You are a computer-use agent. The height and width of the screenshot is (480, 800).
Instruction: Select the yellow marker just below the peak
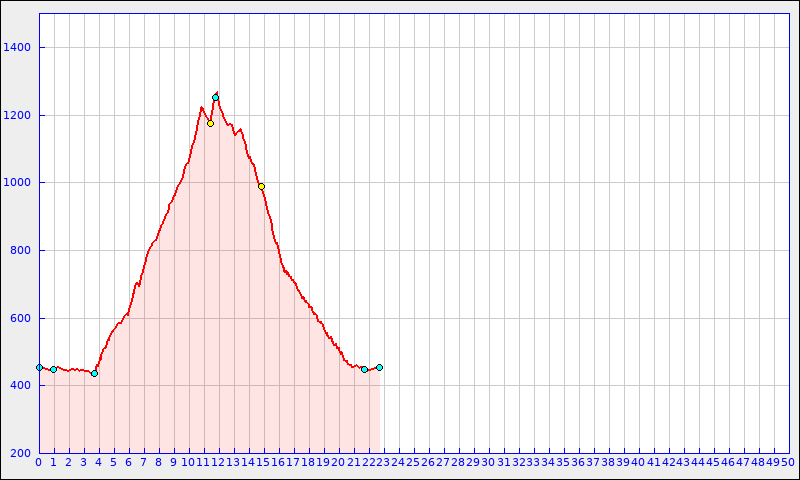[210, 123]
